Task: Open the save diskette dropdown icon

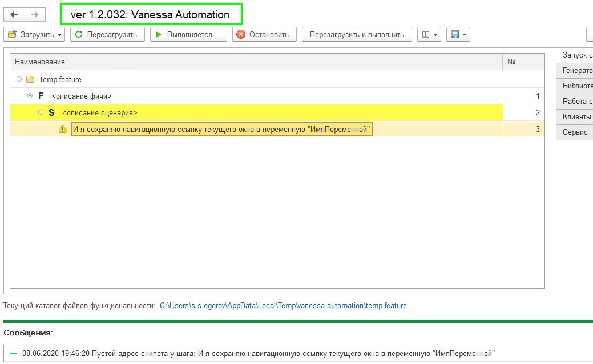Action: [x=458, y=34]
